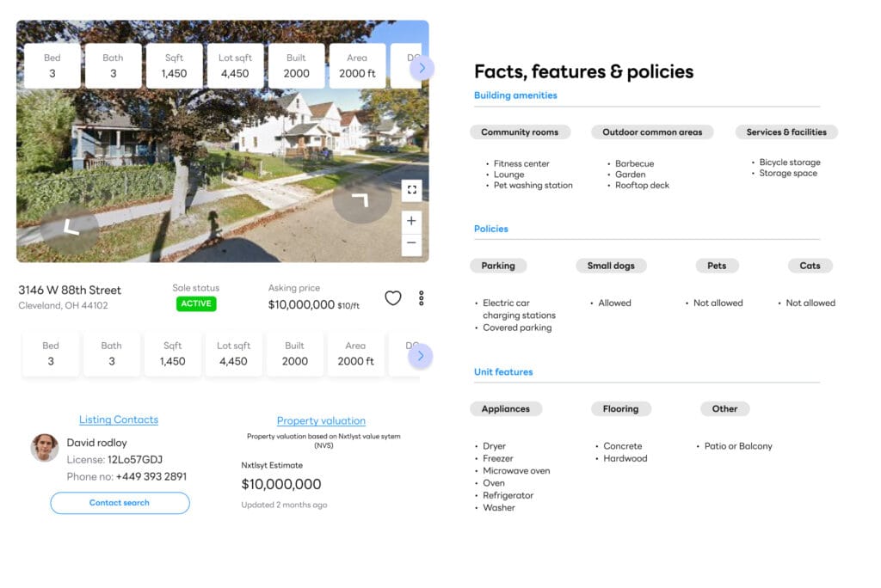Viewport: 881px width, 588px height.
Task: Zoom in on the street view
Action: pyautogui.click(x=411, y=221)
